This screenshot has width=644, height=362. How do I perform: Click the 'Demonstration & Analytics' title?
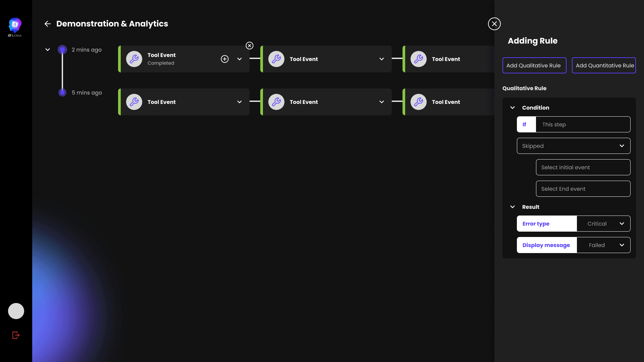pos(112,24)
